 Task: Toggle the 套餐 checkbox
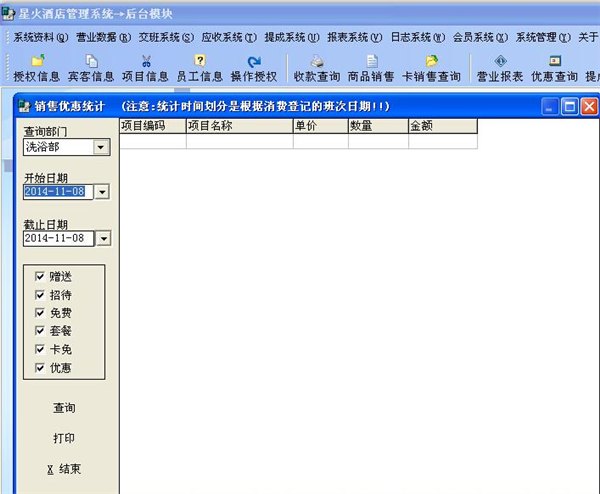40,331
